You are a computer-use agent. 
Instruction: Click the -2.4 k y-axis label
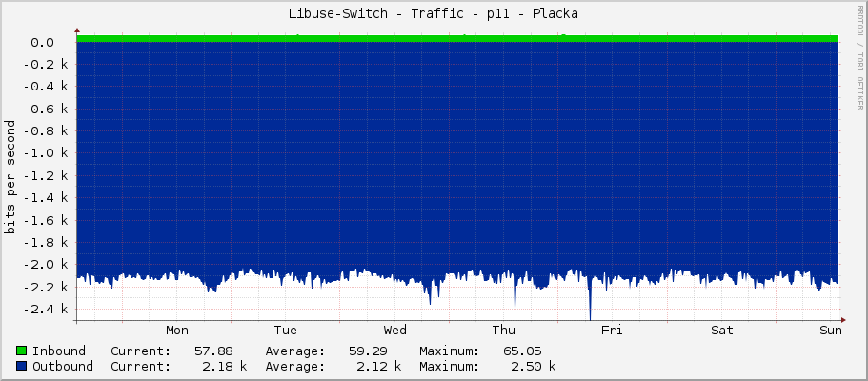click(46, 309)
